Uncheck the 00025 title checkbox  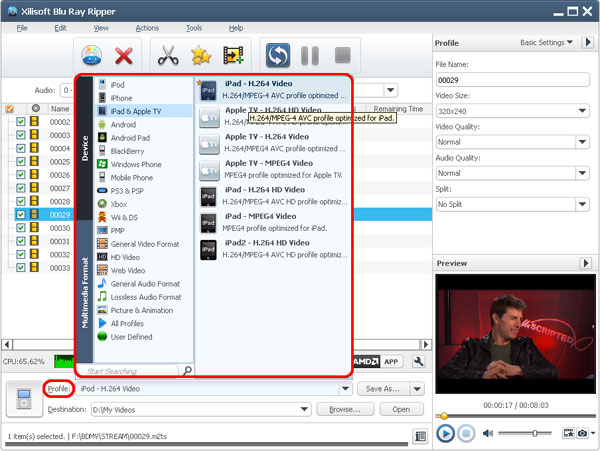pos(21,161)
